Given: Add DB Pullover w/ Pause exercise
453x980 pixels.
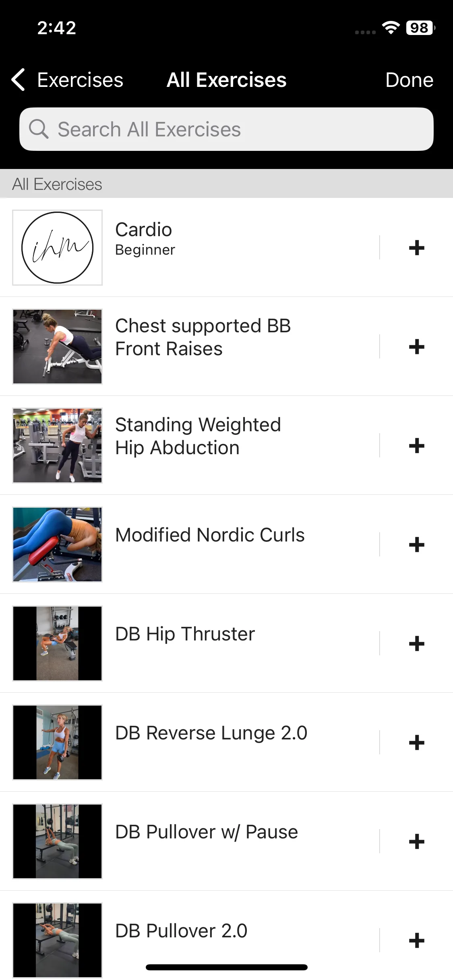Looking at the screenshot, I should coord(416,841).
